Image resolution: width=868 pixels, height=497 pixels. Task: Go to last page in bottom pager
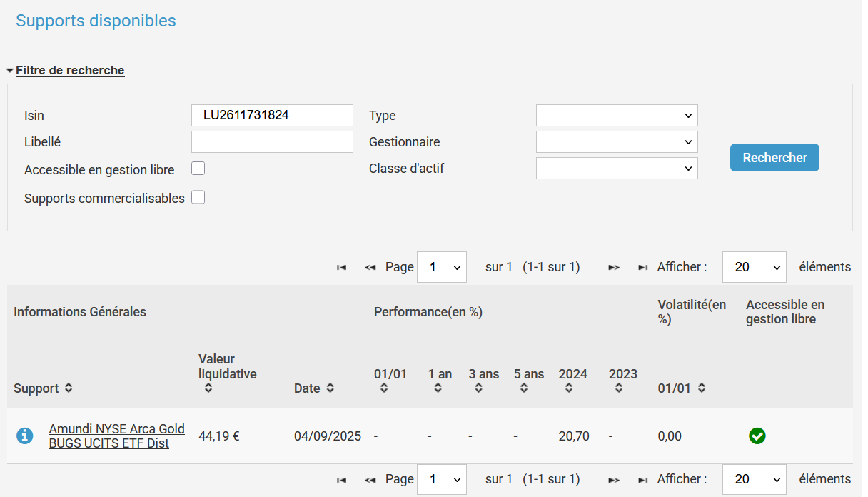[x=642, y=479]
